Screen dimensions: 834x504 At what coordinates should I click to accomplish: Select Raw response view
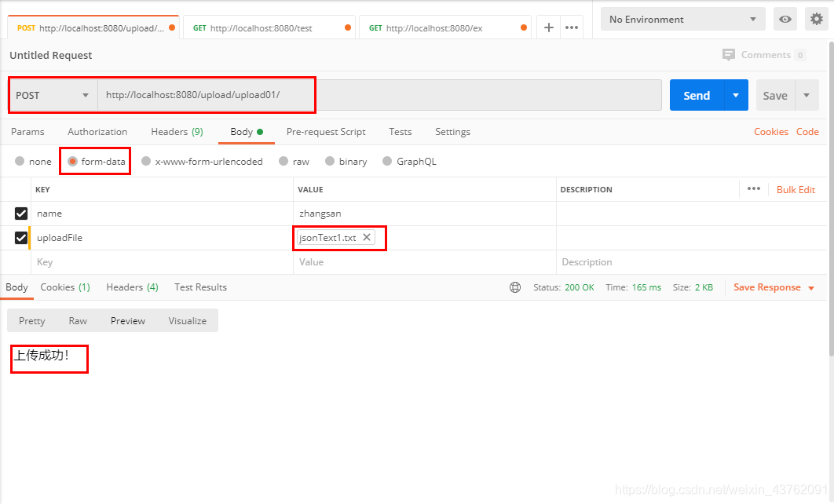78,320
